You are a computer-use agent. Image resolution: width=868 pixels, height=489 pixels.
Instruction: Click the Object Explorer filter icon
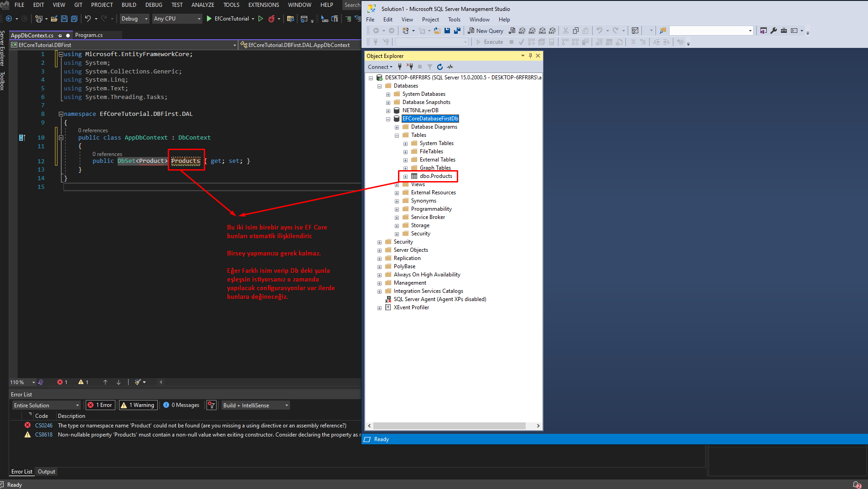[x=429, y=67]
